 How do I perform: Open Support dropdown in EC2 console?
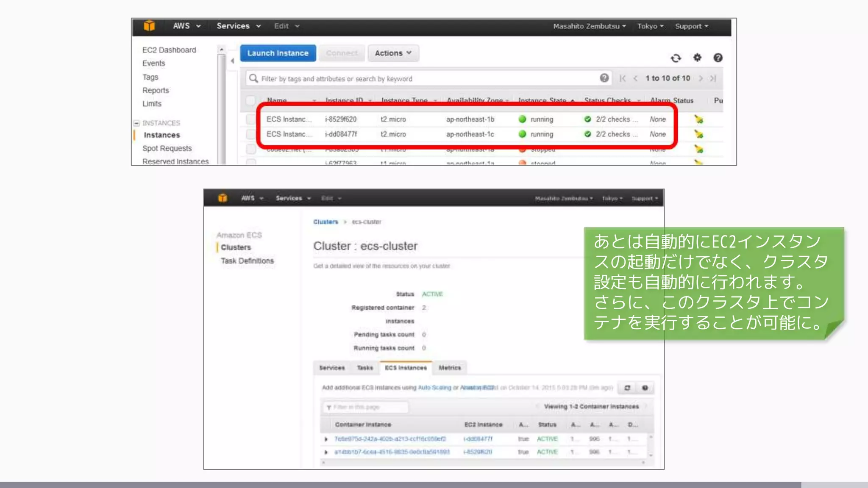point(691,26)
